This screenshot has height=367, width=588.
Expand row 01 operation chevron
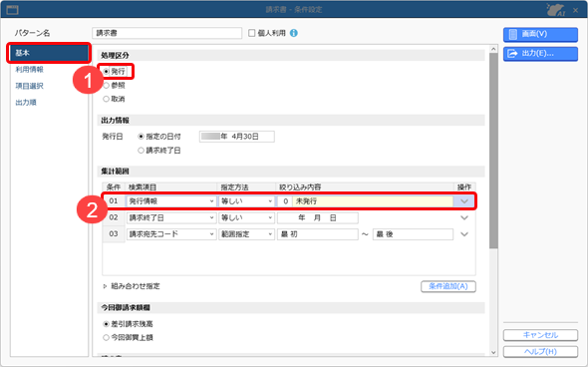464,201
